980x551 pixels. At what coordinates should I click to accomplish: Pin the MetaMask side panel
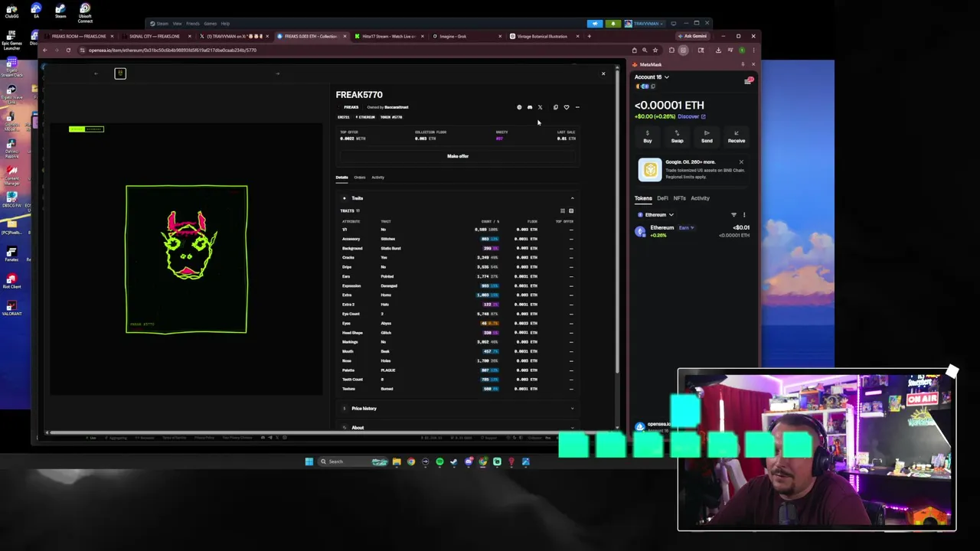click(x=743, y=64)
